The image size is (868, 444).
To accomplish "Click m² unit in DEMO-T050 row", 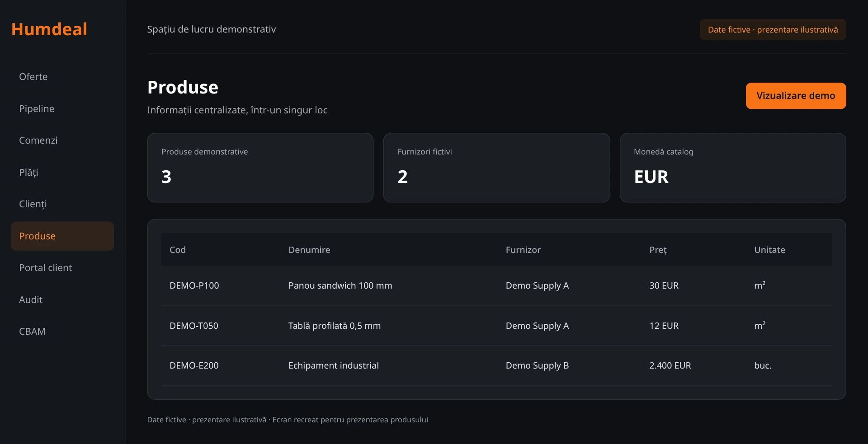I will (x=759, y=325).
